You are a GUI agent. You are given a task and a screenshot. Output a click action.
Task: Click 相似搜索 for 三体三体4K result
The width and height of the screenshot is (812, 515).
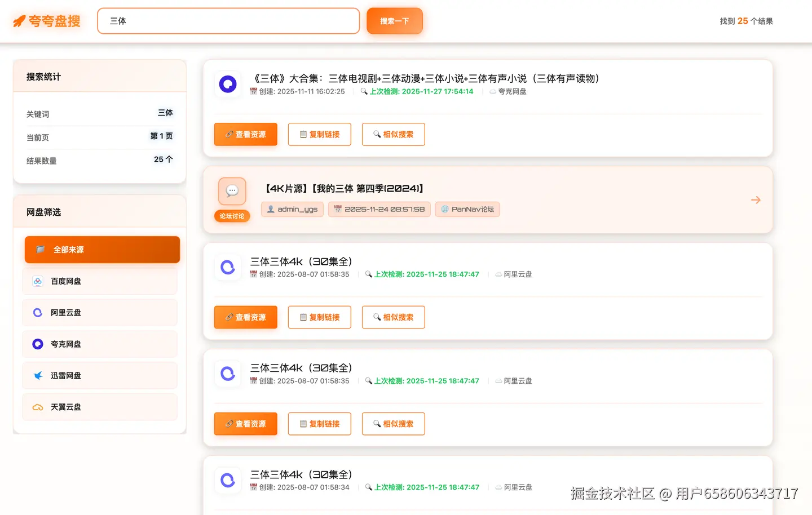(x=393, y=317)
